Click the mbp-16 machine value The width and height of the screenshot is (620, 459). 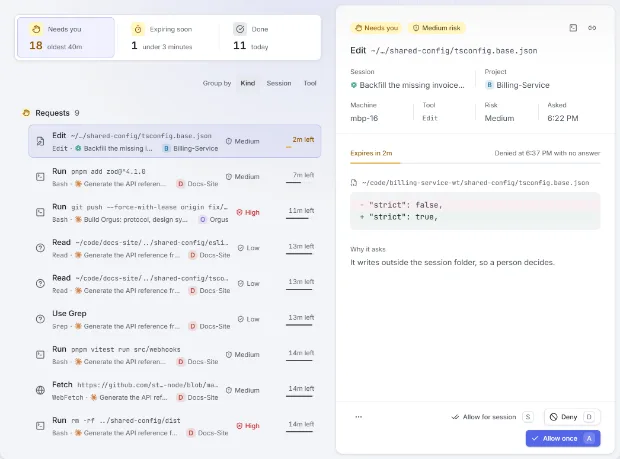tap(364, 118)
